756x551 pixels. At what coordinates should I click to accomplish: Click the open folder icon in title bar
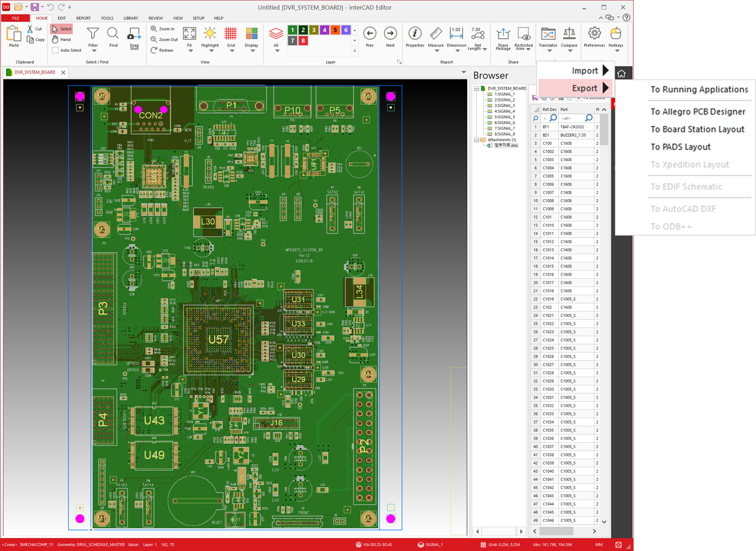coord(18,7)
